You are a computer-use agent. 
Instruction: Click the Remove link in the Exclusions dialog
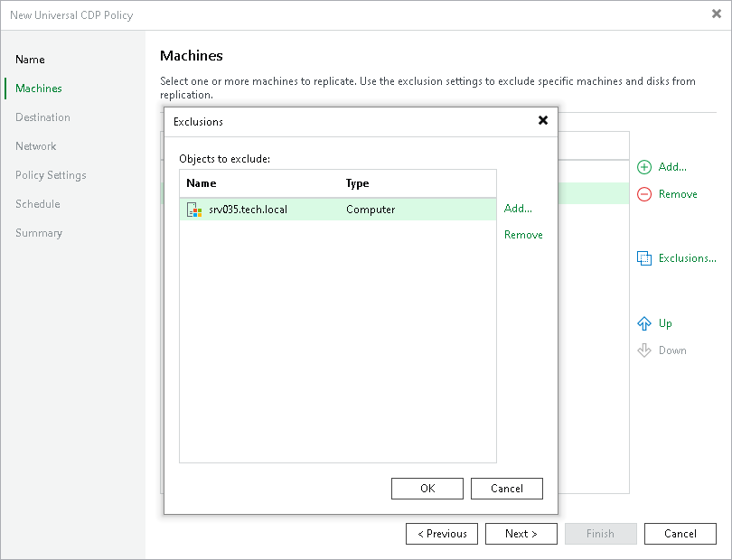tap(523, 234)
